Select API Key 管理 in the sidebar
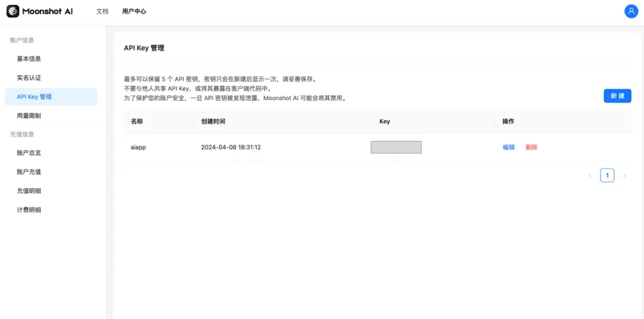 pyautogui.click(x=35, y=97)
